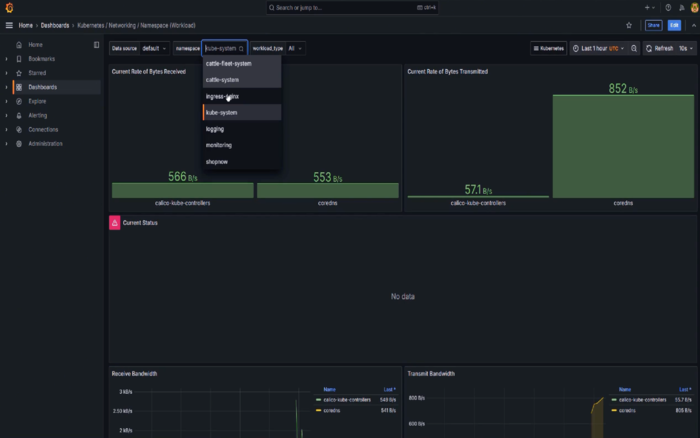Expand the Alerting sidebar section
700x438 pixels.
pos(6,115)
